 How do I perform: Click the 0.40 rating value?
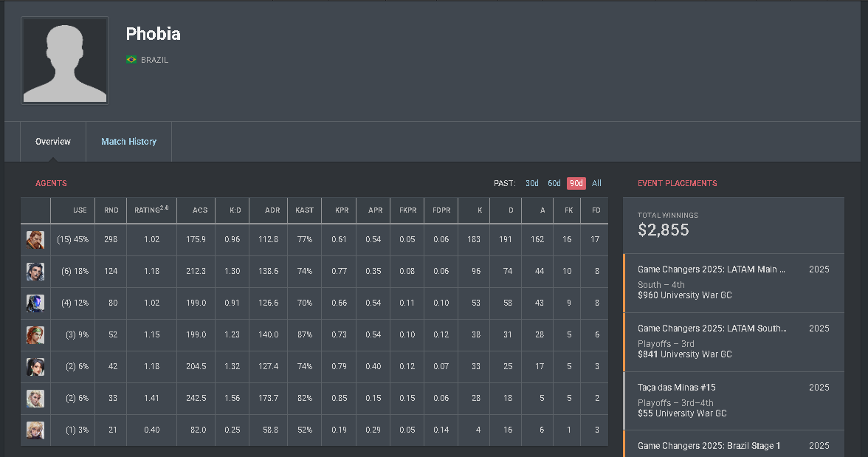152,430
